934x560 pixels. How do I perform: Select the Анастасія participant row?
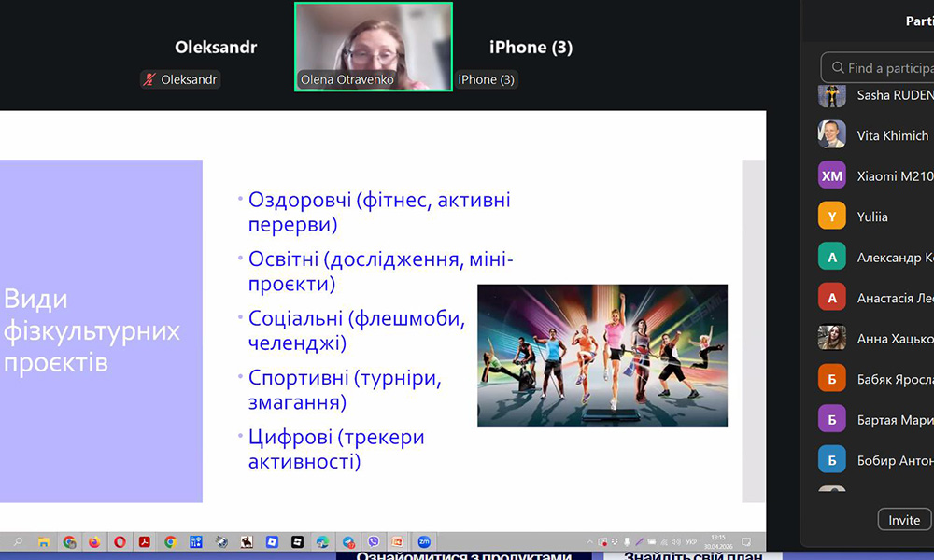(876, 298)
